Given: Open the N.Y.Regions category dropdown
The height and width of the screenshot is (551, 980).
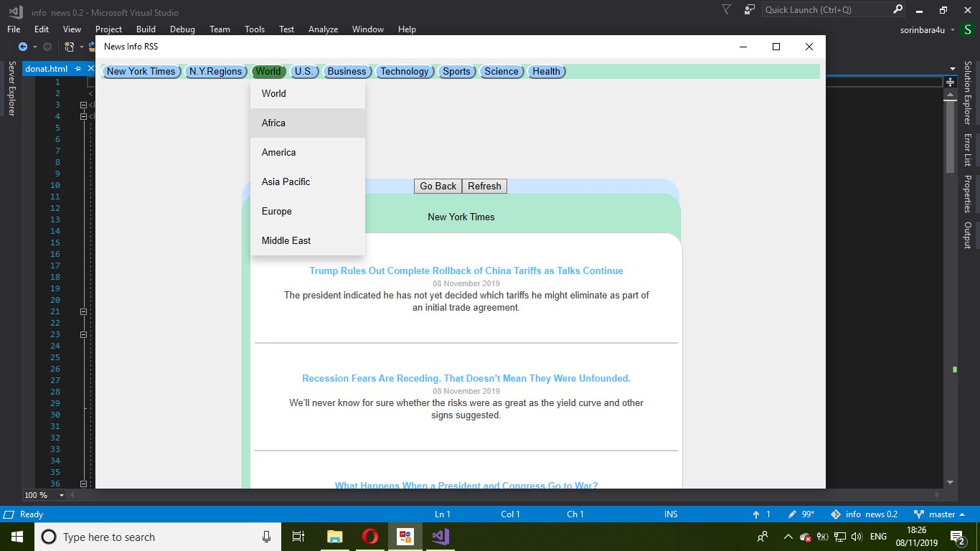Looking at the screenshot, I should click(216, 71).
